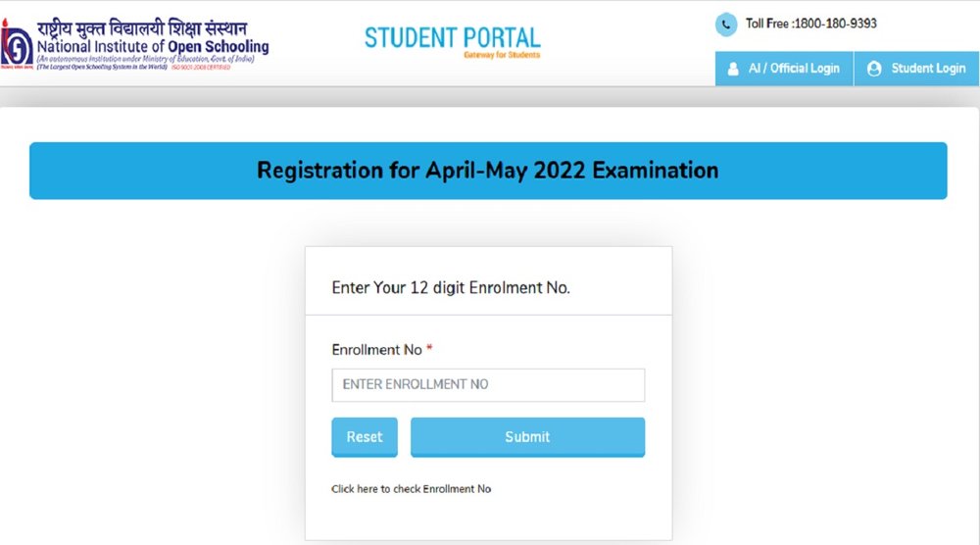980x545 pixels.
Task: Click the ISO certified text under logo
Action: [x=201, y=67]
